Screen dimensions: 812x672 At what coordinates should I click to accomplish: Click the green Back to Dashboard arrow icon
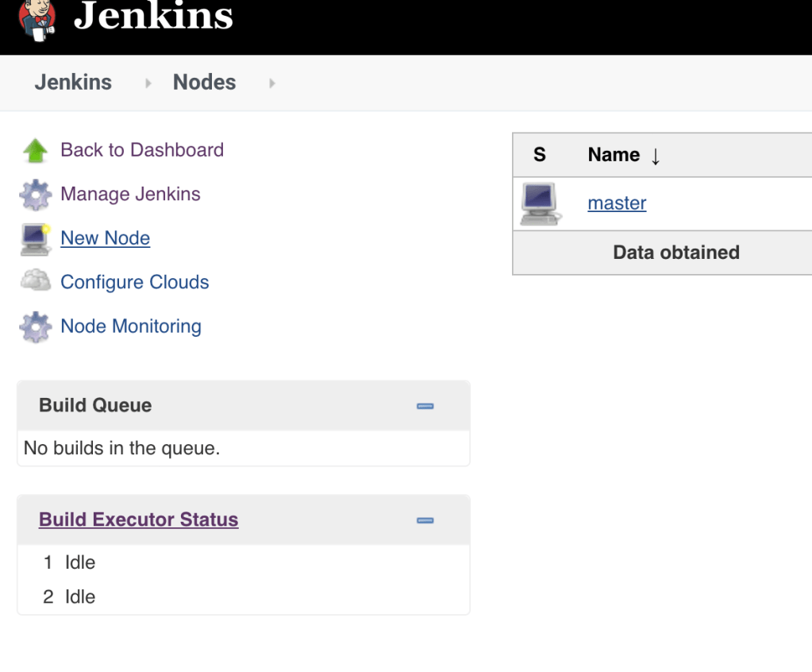(35, 150)
